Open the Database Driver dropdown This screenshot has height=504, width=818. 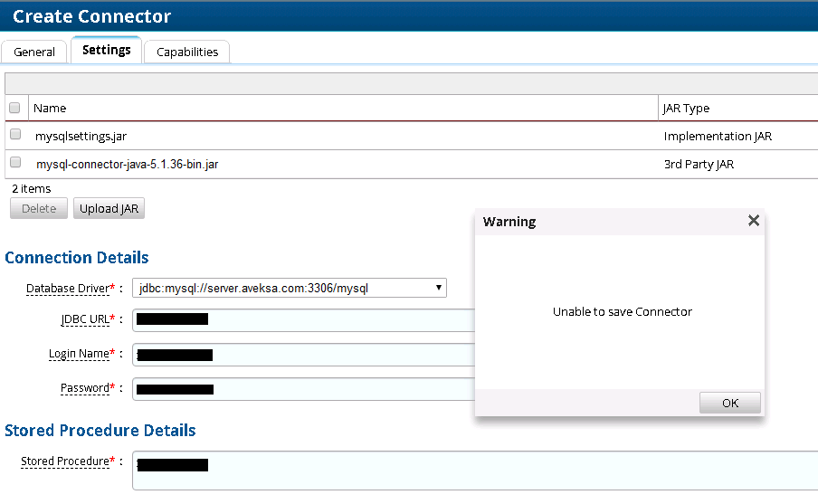290,288
